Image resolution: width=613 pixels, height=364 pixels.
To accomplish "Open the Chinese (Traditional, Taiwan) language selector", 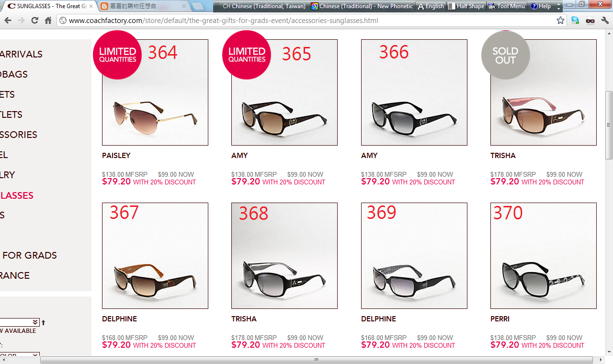I will click(x=260, y=6).
